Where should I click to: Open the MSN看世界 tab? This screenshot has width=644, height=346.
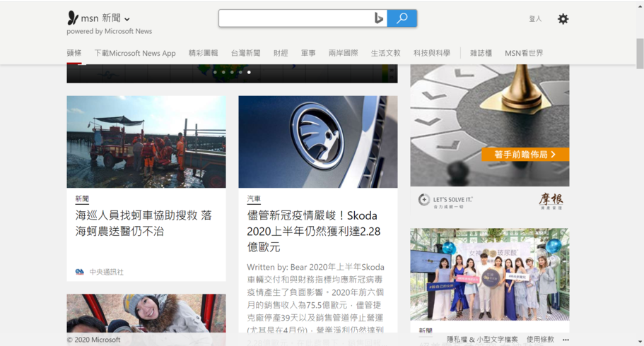click(x=524, y=53)
